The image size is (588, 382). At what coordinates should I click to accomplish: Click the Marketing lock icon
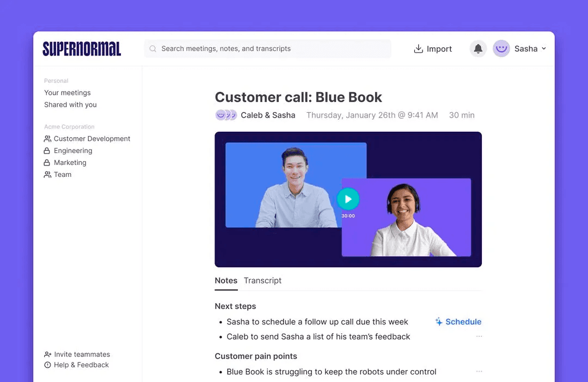coord(47,163)
